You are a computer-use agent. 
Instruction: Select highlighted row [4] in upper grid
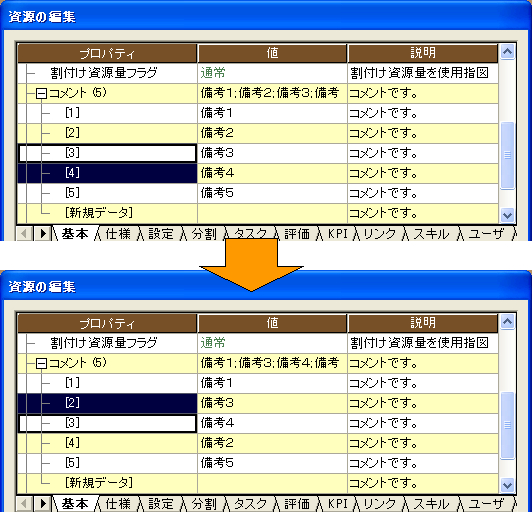107,173
